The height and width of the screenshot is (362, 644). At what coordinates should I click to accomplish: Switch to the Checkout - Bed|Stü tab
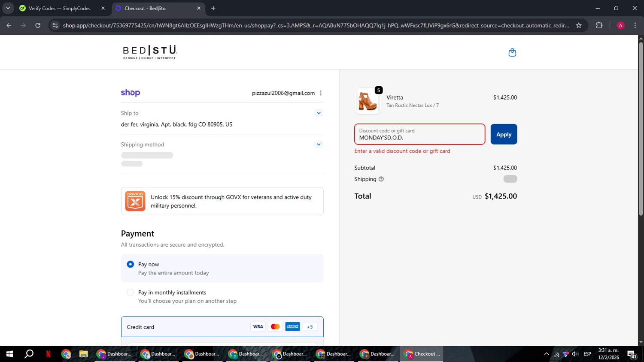pos(158,8)
